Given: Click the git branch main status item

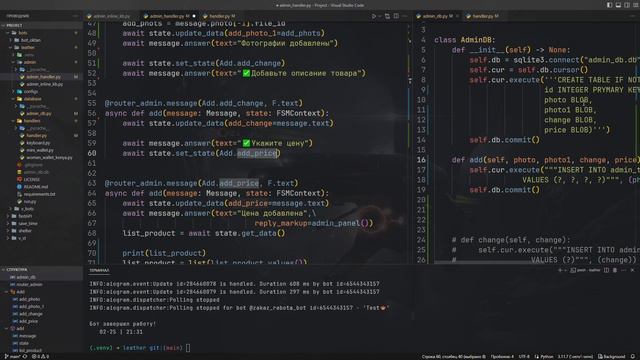Looking at the screenshot, I should point(12,357).
